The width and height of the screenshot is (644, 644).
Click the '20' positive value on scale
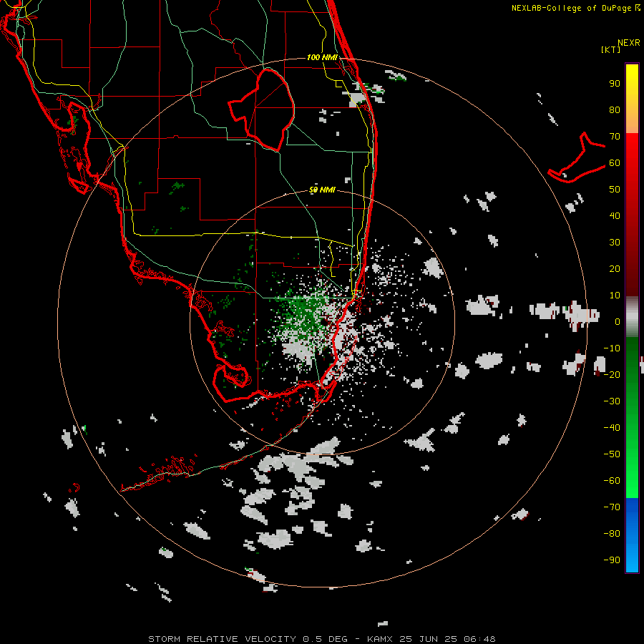coord(615,269)
